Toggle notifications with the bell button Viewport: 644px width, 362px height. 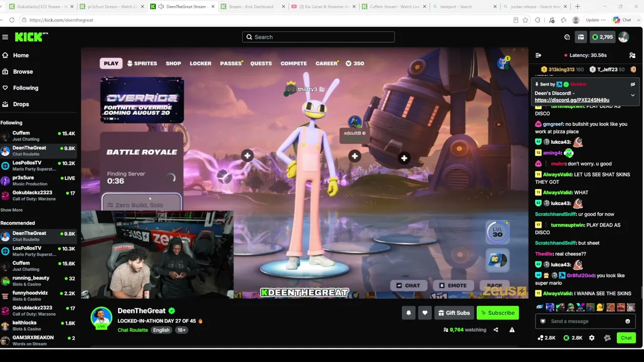click(x=409, y=313)
